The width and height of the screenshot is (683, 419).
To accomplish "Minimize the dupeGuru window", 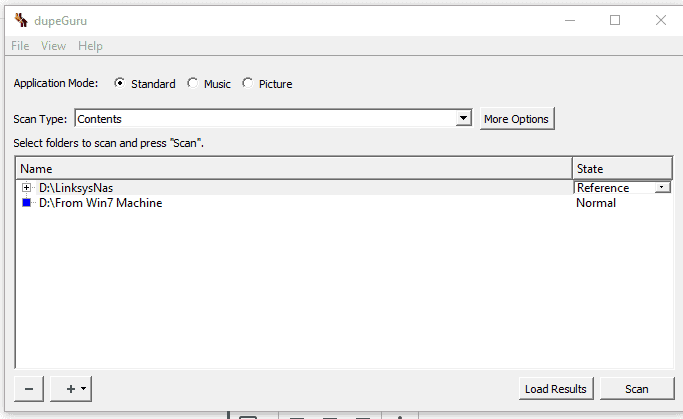I will (570, 20).
